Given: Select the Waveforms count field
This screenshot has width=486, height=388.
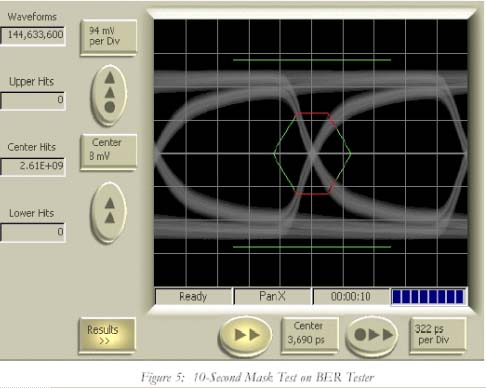Looking at the screenshot, I should [33, 35].
